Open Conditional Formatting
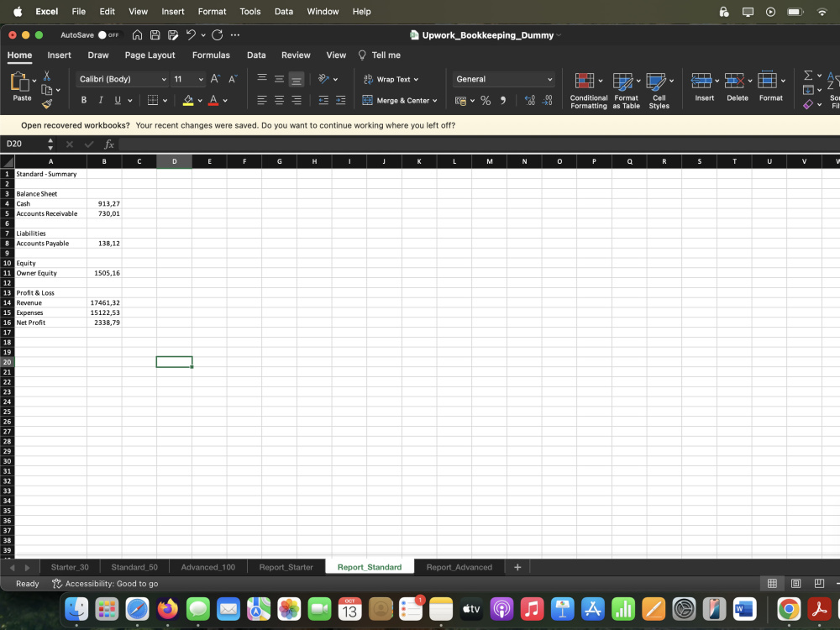The width and height of the screenshot is (840, 630). coord(588,91)
